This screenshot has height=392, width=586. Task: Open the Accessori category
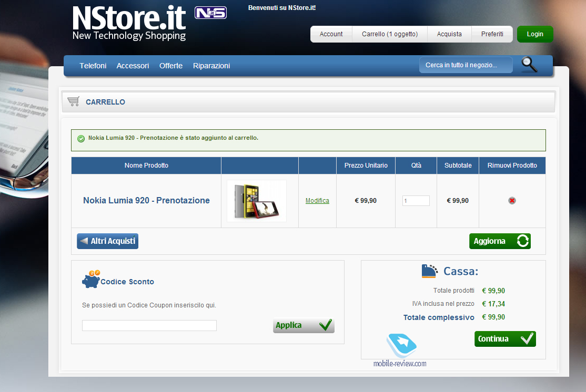(133, 66)
